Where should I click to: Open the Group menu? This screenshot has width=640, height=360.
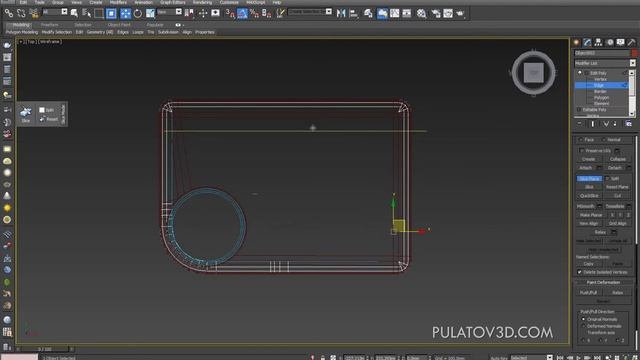[58, 2]
